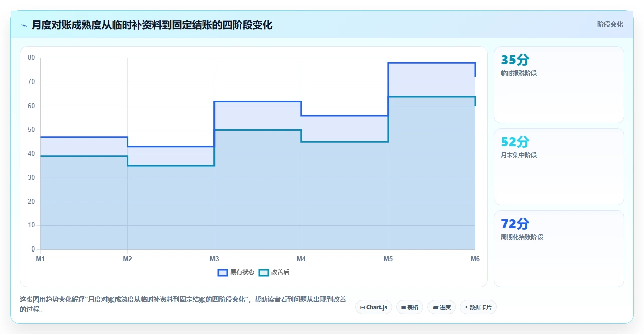This screenshot has width=644, height=334.
Task: Click the 周期化结账阶段 card label
Action: 522,237
